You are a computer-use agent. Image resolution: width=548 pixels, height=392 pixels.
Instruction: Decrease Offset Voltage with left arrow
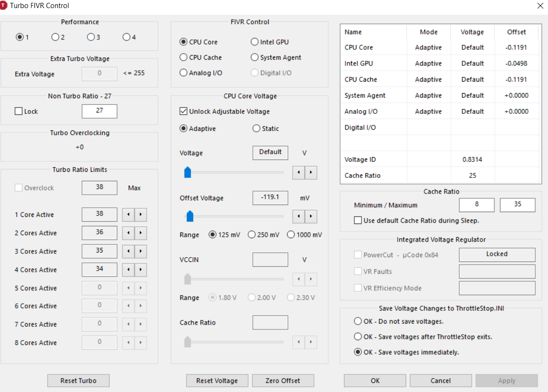(298, 216)
